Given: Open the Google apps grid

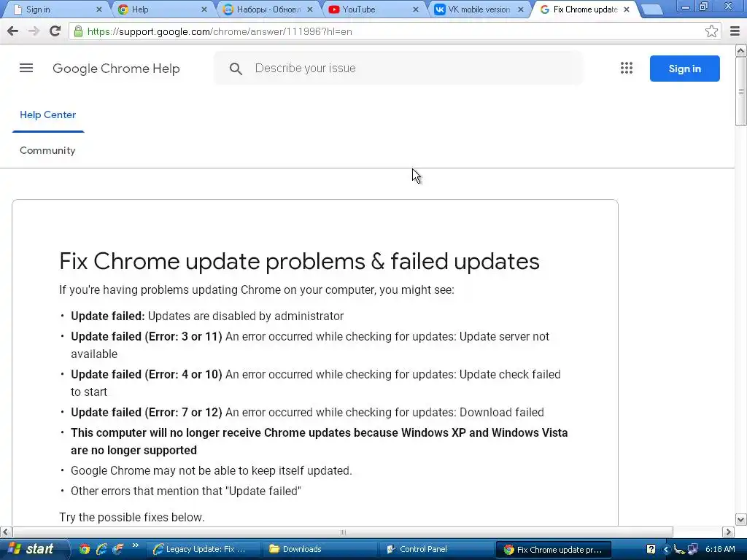Looking at the screenshot, I should click(x=627, y=68).
